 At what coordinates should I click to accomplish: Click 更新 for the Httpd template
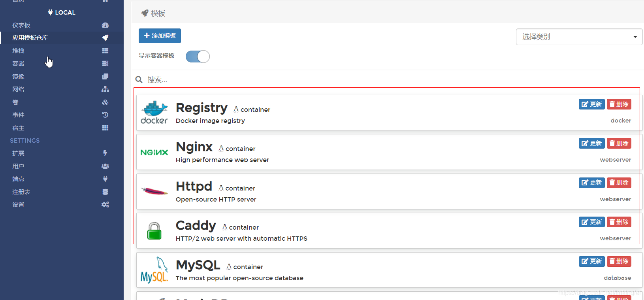click(591, 183)
